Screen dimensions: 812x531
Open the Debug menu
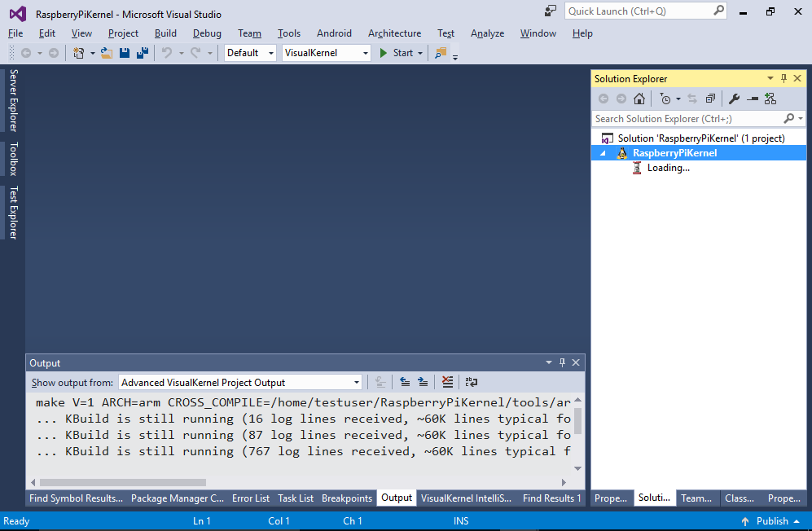[207, 33]
